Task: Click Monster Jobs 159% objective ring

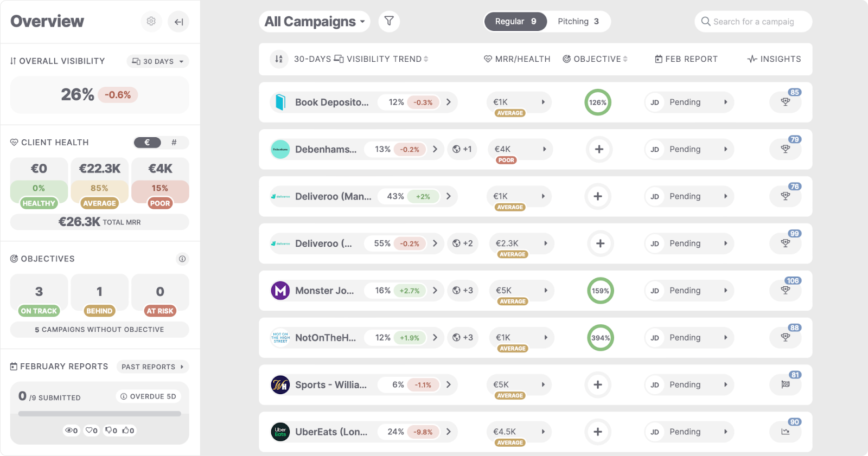Action: [600, 291]
